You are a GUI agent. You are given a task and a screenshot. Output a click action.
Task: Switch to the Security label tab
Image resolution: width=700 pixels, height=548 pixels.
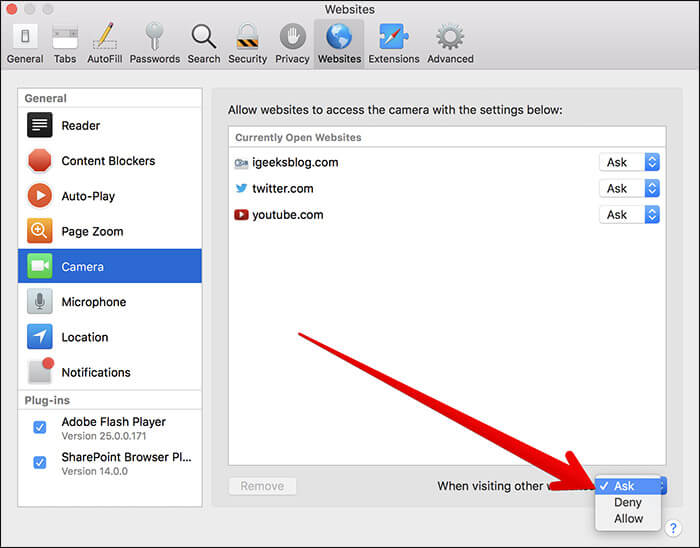pos(247,59)
